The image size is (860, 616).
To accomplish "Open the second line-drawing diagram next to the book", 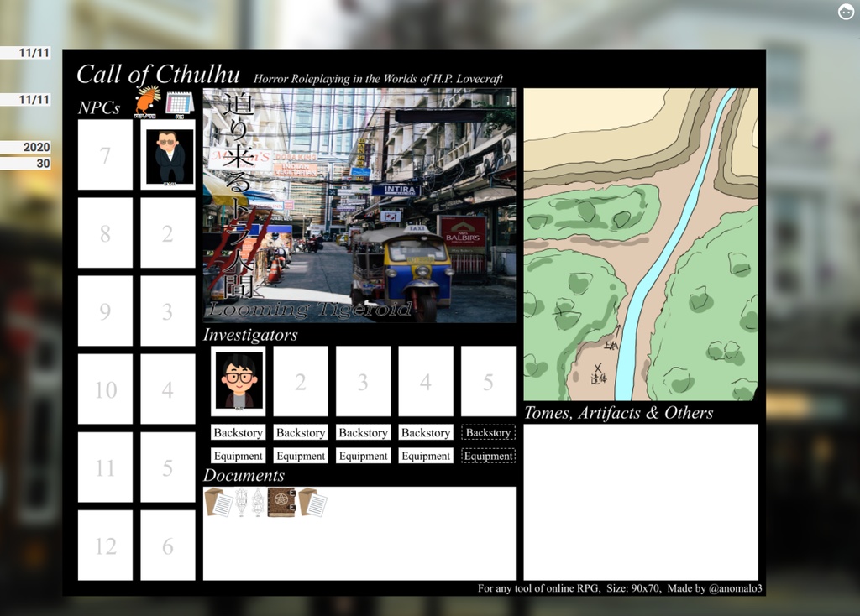I will point(258,503).
